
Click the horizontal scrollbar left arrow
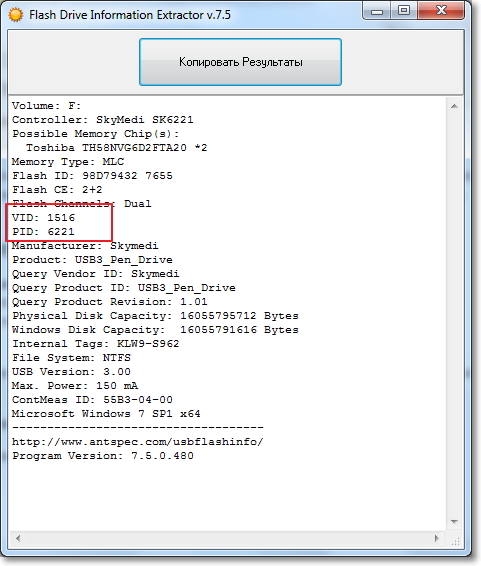(18, 539)
